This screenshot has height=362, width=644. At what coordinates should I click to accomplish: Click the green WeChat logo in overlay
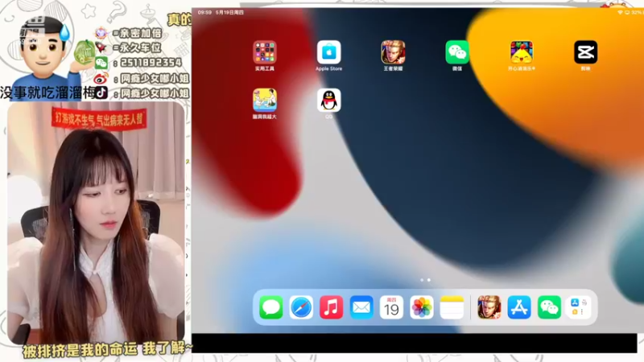point(101,63)
